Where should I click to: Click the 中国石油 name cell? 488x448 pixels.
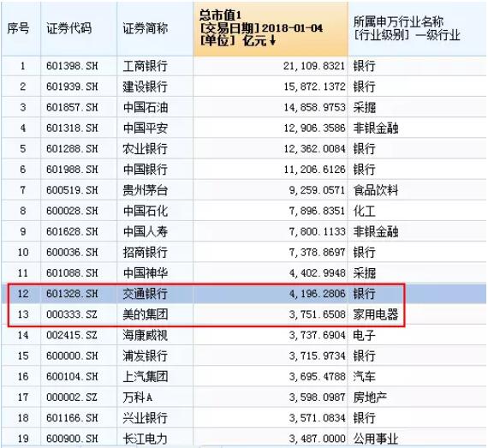155,107
